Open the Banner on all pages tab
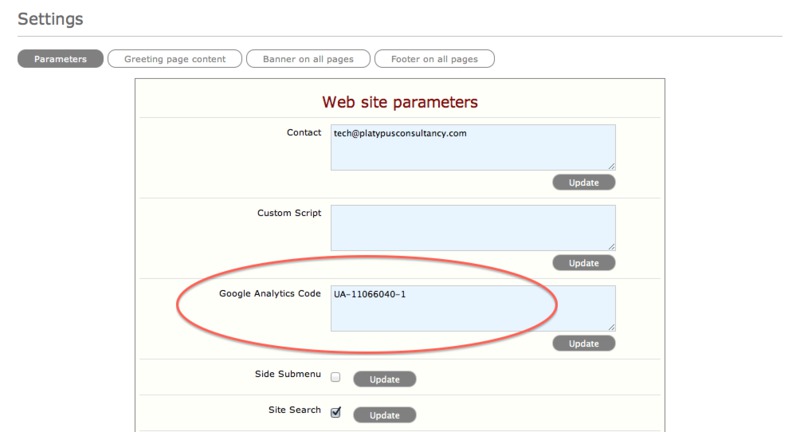The width and height of the screenshot is (800, 432). (x=307, y=59)
